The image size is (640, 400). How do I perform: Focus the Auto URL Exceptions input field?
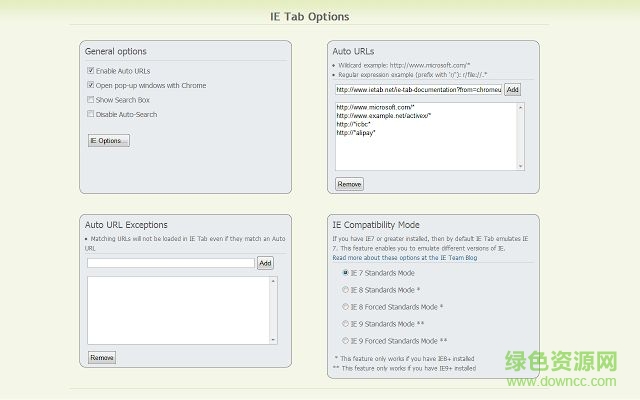click(x=170, y=263)
